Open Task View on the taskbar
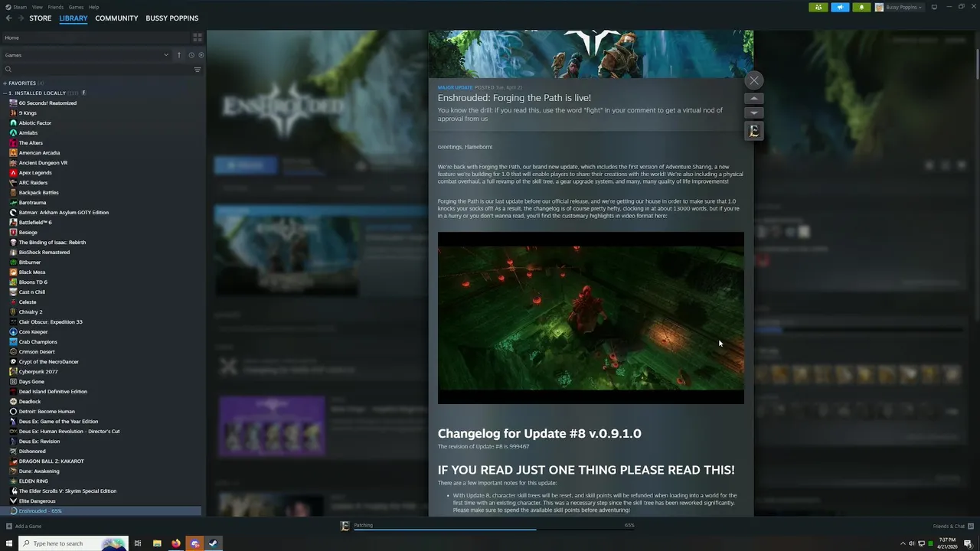This screenshot has height=551, width=980. [138, 543]
